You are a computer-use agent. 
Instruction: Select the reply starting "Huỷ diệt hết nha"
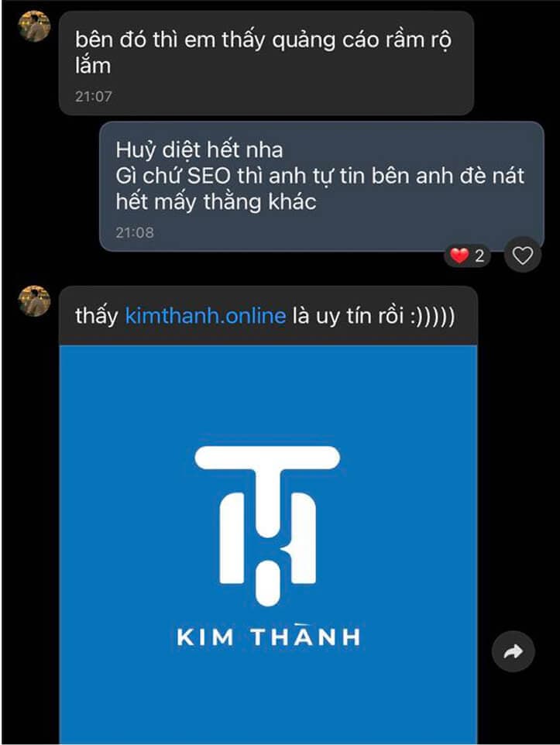coord(321,186)
